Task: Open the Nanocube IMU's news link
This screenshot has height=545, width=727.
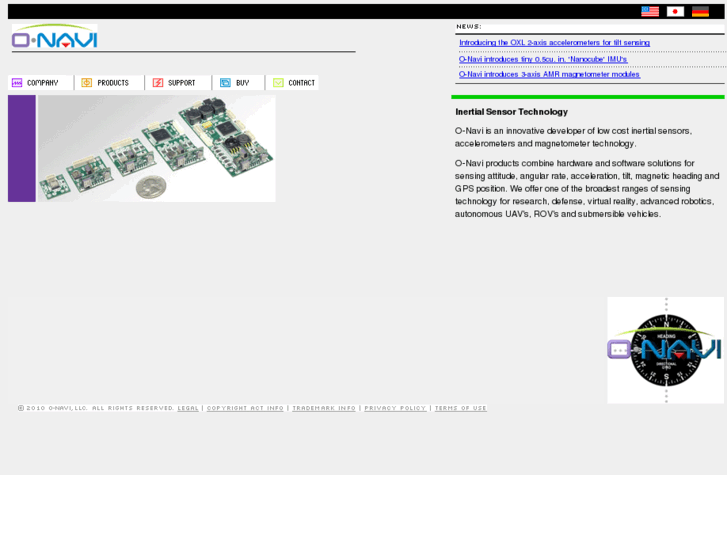Action: point(543,59)
